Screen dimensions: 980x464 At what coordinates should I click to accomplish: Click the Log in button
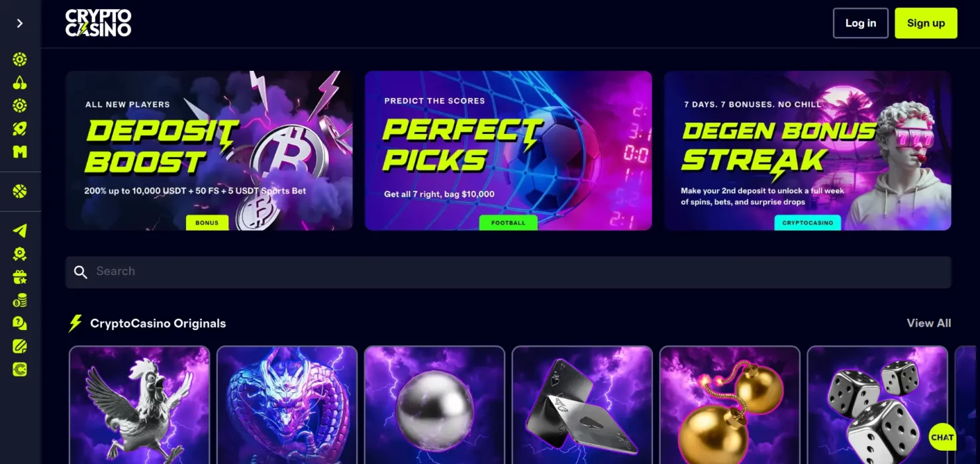(x=860, y=23)
